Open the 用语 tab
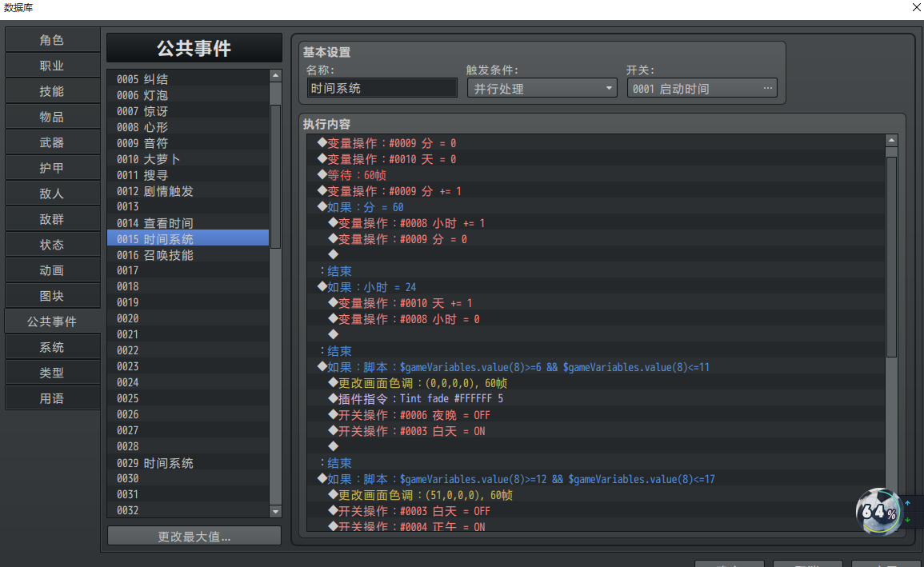 (x=53, y=398)
